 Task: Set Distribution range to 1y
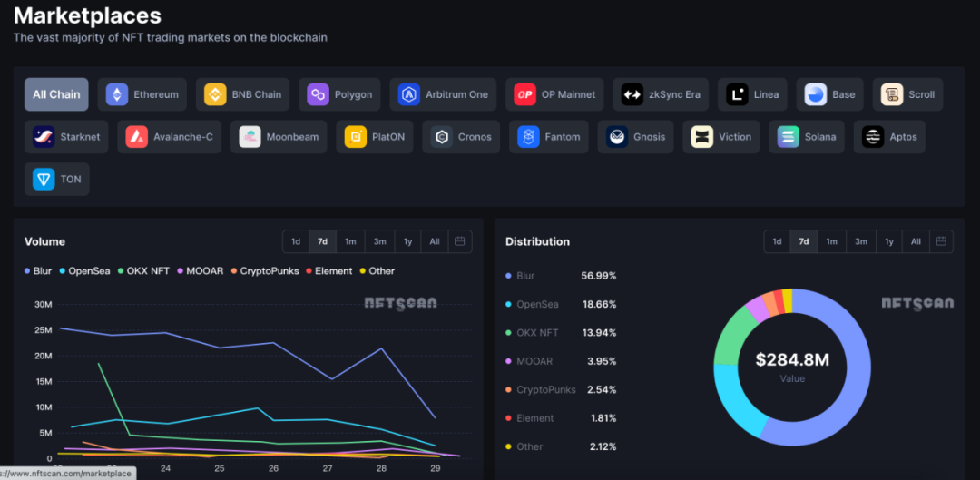888,241
